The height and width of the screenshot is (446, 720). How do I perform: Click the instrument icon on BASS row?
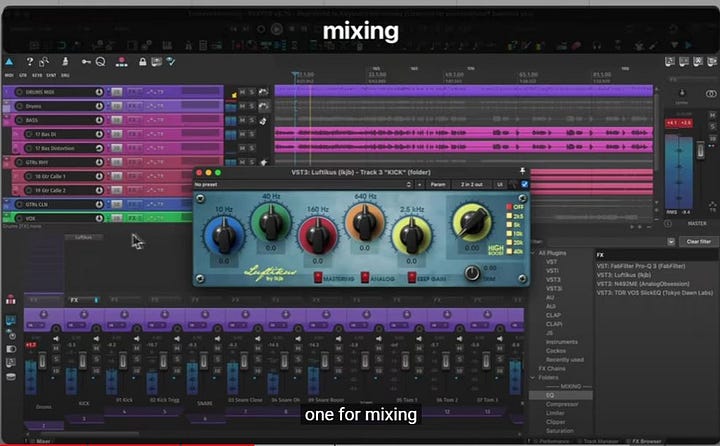point(264,121)
